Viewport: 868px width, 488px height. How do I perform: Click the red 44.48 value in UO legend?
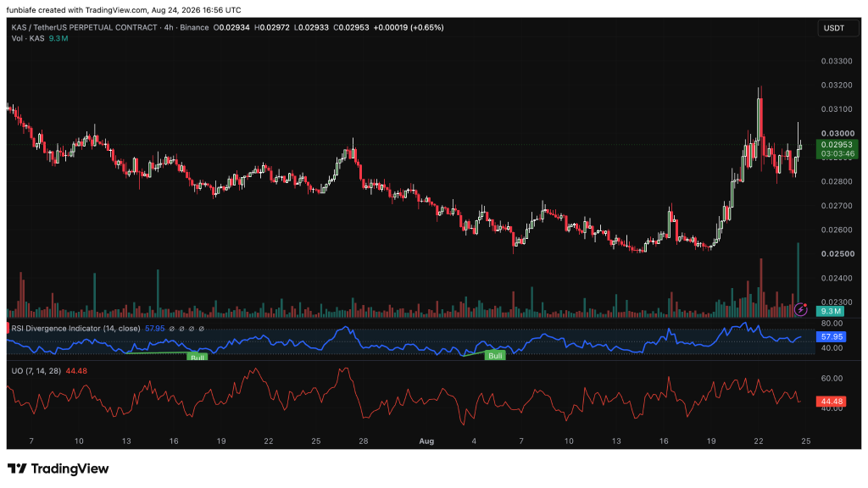(x=76, y=371)
